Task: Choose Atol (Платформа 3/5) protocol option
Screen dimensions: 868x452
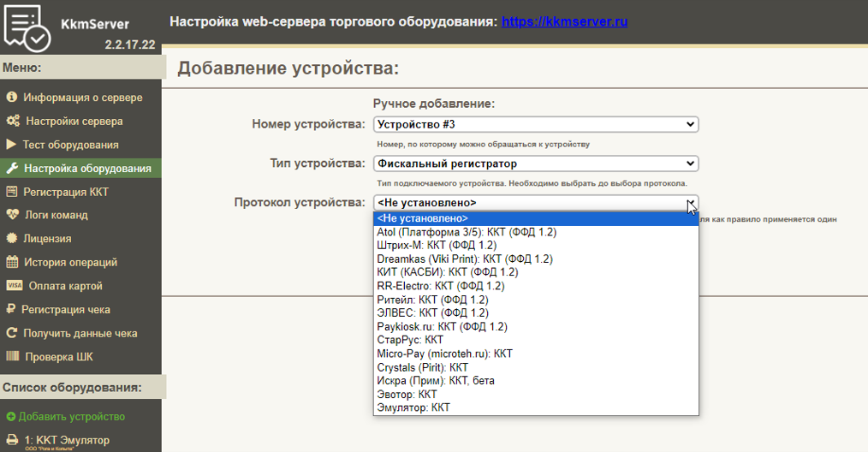Action: 536,232
